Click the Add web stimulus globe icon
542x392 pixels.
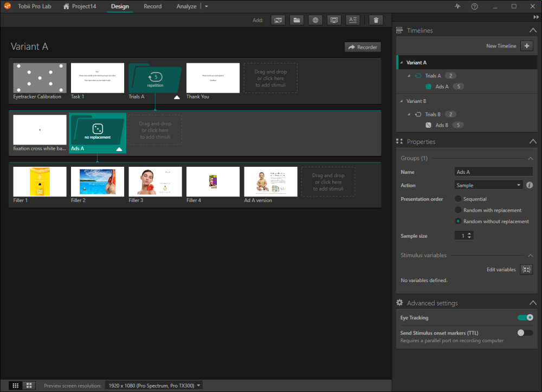coord(315,20)
